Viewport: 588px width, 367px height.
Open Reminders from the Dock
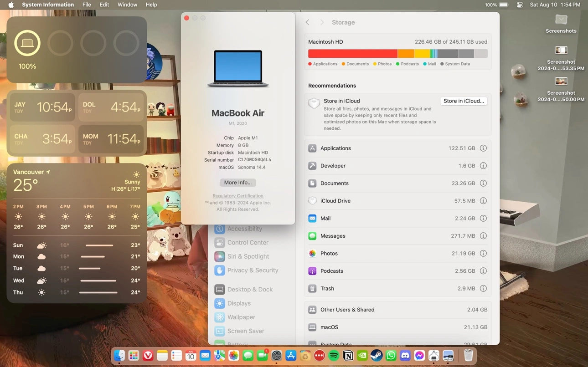176,355
